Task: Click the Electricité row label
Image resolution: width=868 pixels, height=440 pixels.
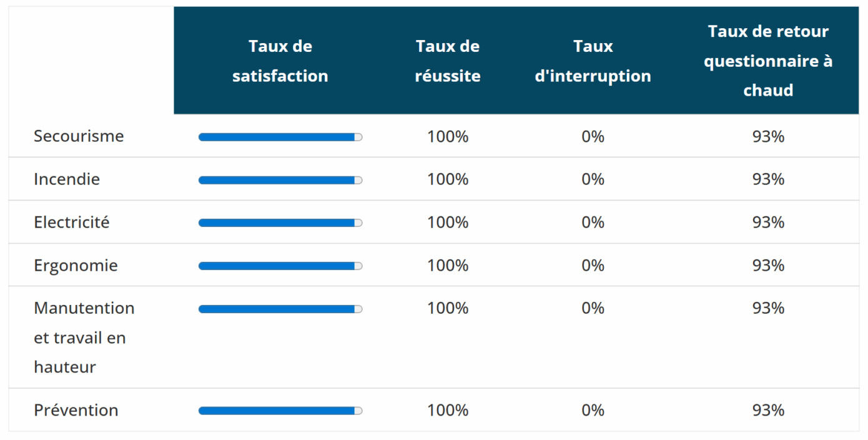Action: pos(72,222)
